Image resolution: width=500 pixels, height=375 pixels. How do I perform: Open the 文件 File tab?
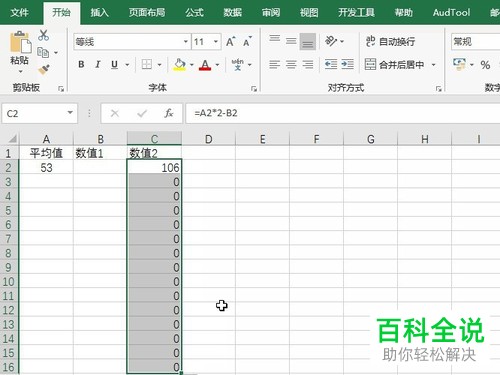(20, 13)
